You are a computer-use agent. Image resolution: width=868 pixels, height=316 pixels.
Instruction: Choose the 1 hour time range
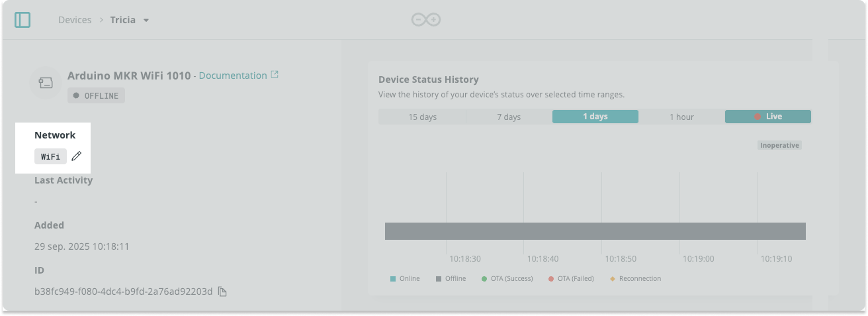point(681,117)
